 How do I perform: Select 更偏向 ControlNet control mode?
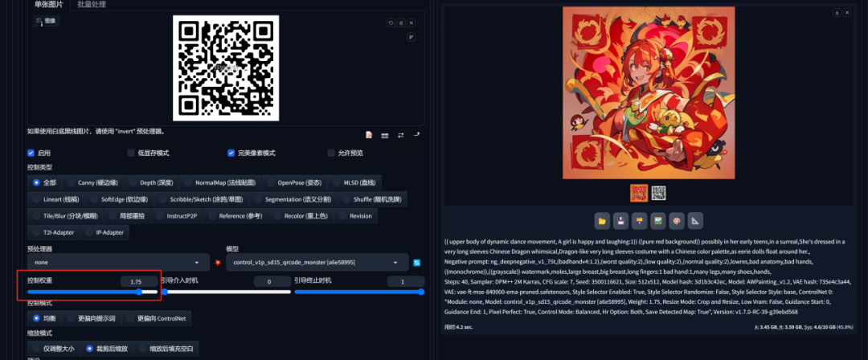click(x=157, y=318)
